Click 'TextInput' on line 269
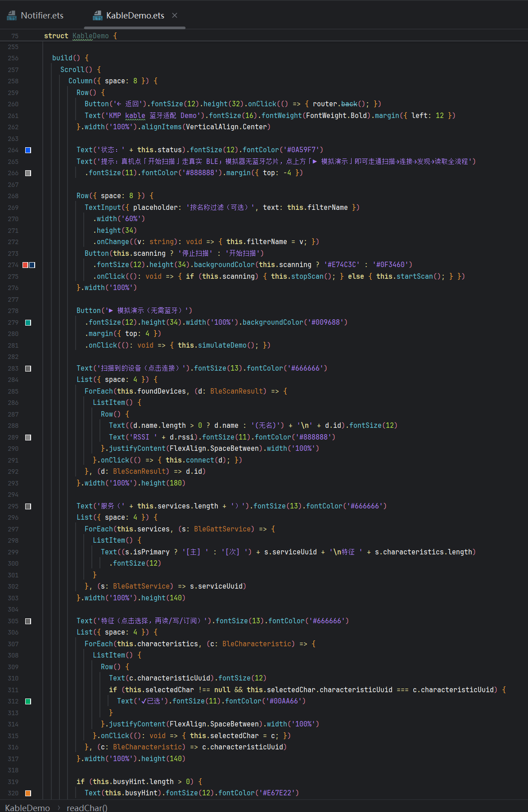Image resolution: width=528 pixels, height=812 pixels. coord(103,208)
